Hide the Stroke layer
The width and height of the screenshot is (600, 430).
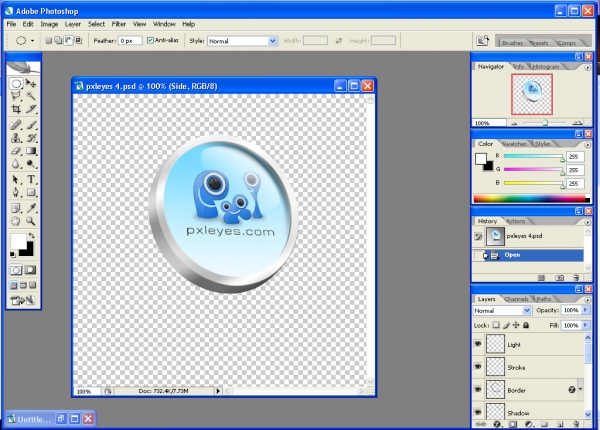(x=478, y=366)
